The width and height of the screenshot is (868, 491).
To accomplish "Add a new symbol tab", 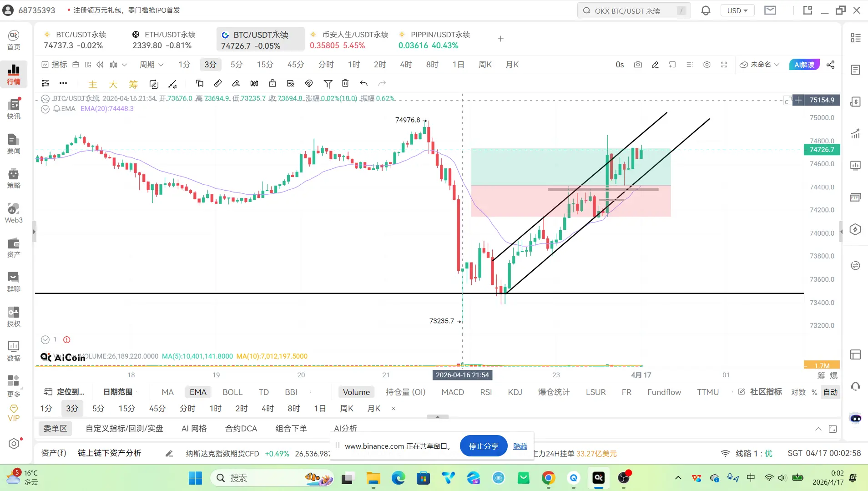I will (x=500, y=39).
